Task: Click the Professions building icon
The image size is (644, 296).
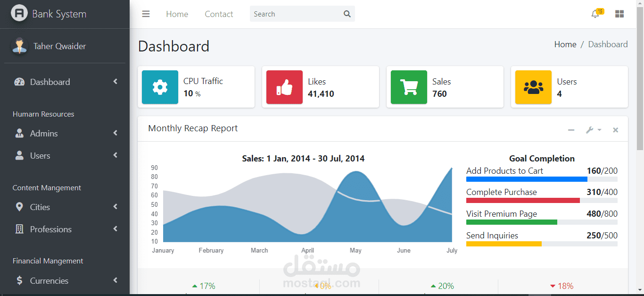Action: 19,229
